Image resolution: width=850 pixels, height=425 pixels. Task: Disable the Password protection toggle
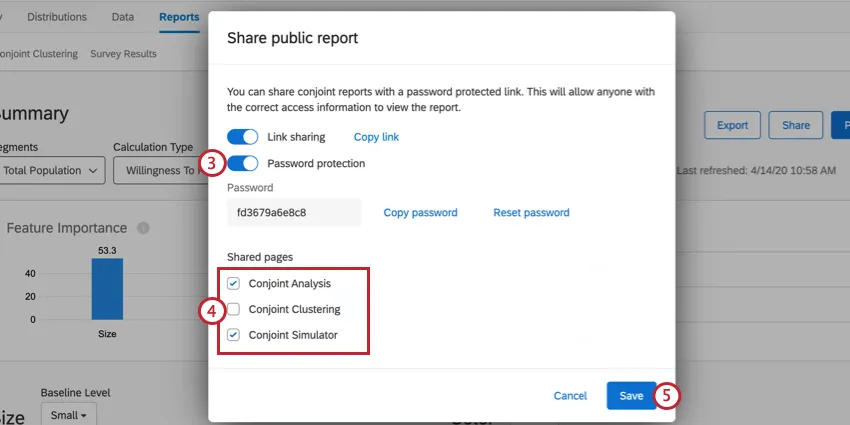tap(243, 163)
